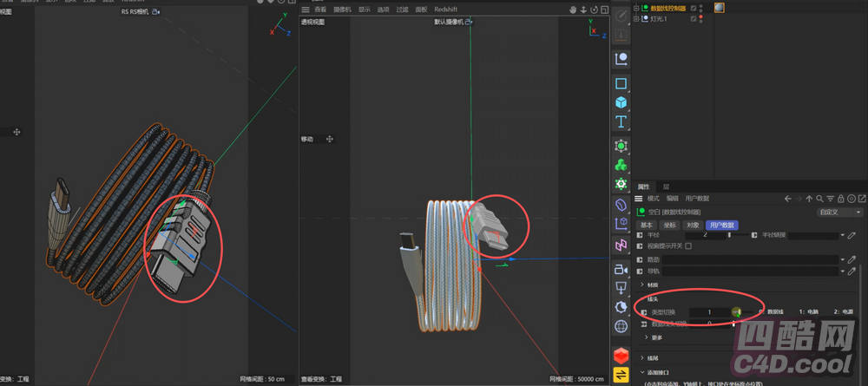Click the MoGraph cloner green icon
The height and width of the screenshot is (386, 868).
pyautogui.click(x=621, y=165)
